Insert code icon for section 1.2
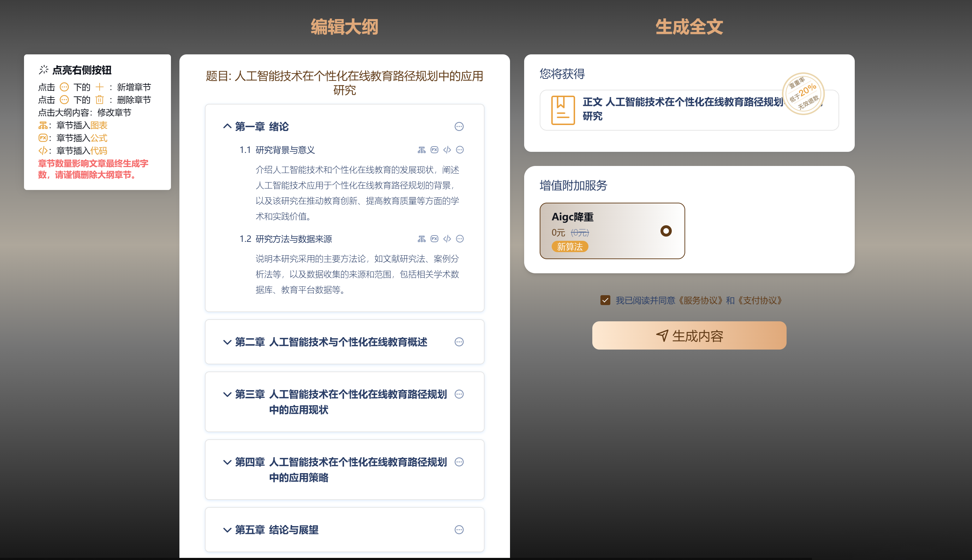The width and height of the screenshot is (972, 560). point(447,239)
